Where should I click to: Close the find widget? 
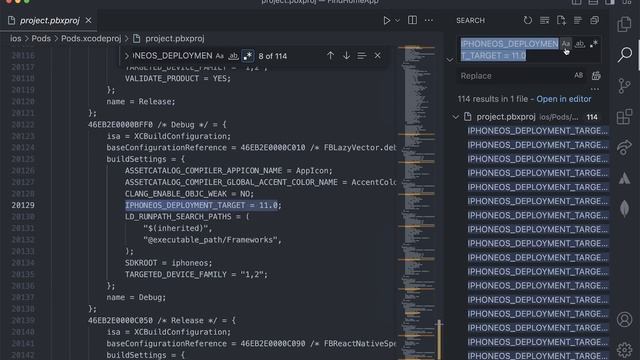click(x=378, y=56)
